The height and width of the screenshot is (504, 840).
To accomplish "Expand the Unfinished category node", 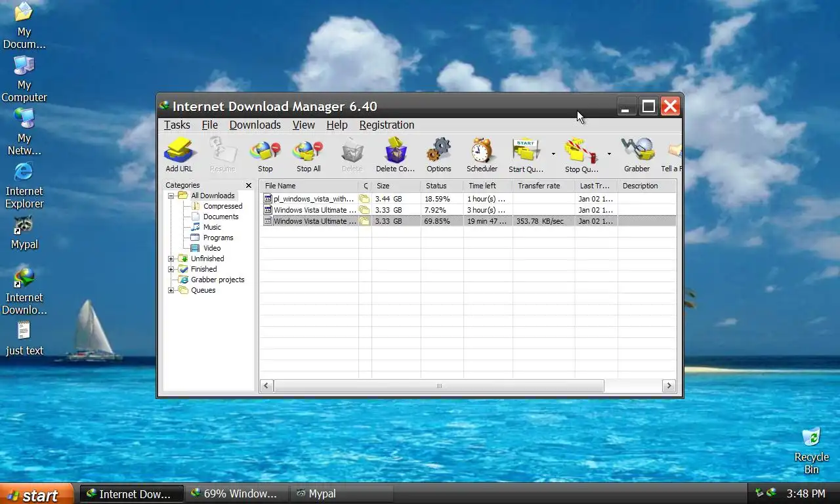I will click(x=171, y=259).
